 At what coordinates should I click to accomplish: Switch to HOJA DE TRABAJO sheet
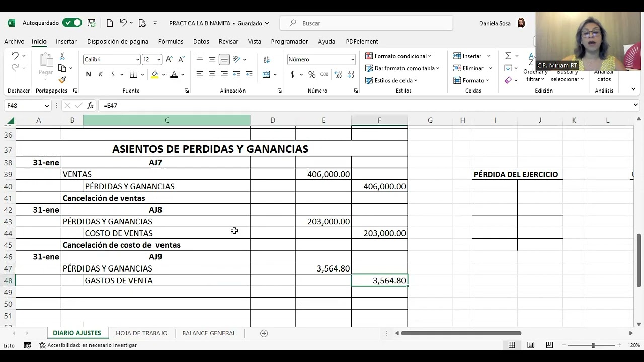(x=141, y=333)
